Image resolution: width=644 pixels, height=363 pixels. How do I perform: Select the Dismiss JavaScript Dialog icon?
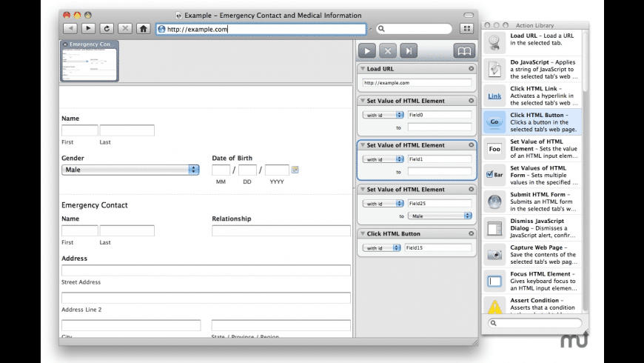pyautogui.click(x=494, y=228)
